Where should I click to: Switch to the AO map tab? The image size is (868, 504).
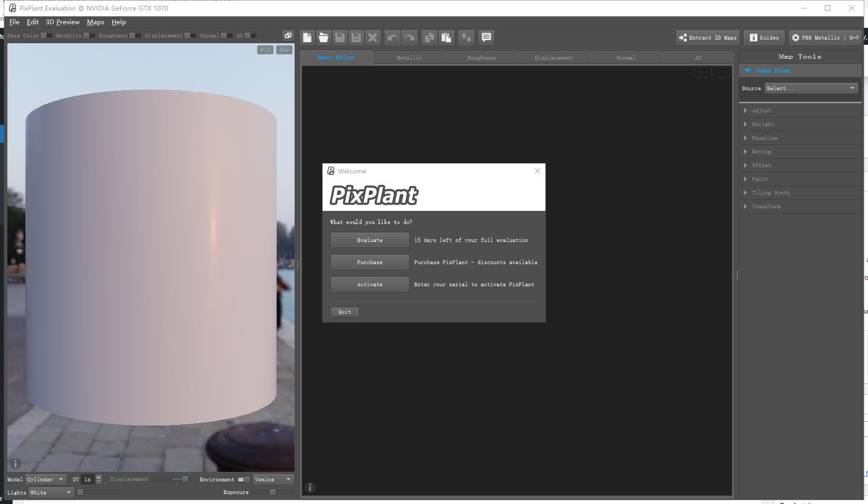point(698,57)
